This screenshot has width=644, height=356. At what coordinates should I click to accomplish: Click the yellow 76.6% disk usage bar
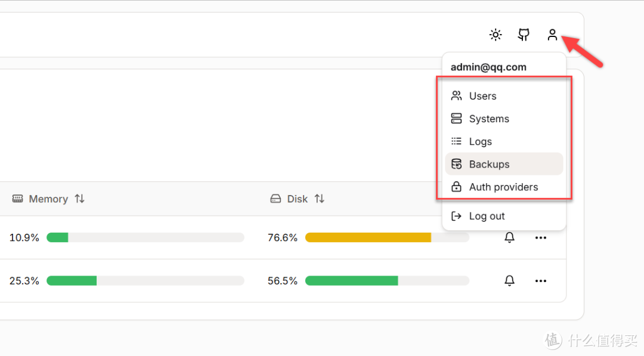point(368,237)
